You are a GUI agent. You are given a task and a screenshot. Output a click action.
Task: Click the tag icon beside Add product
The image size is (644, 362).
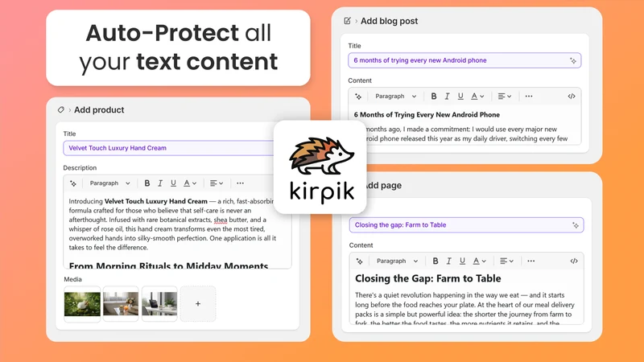[61, 109]
